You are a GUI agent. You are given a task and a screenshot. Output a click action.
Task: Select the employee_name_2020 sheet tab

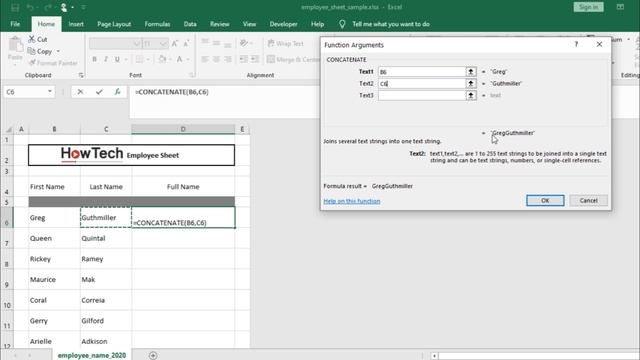click(91, 356)
